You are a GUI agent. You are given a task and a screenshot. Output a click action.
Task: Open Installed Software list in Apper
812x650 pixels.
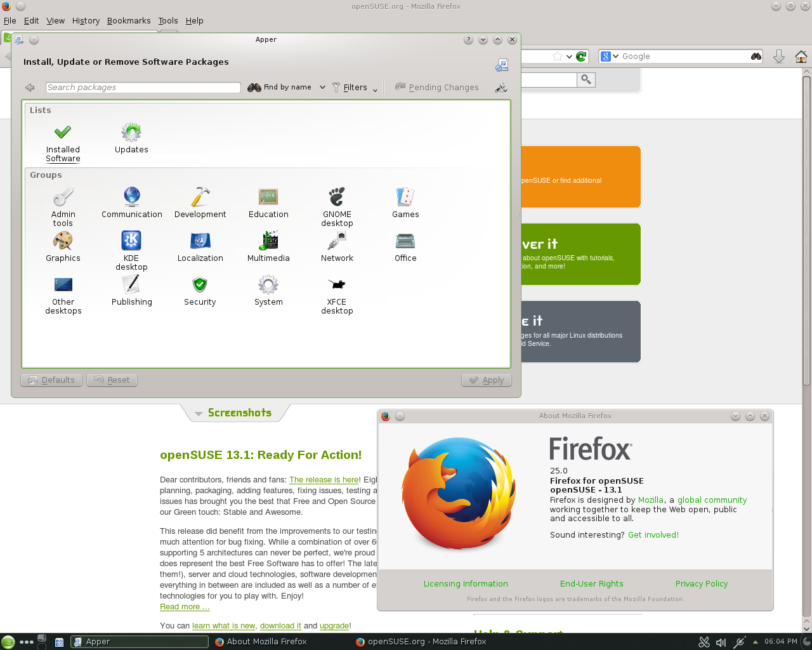pyautogui.click(x=63, y=143)
